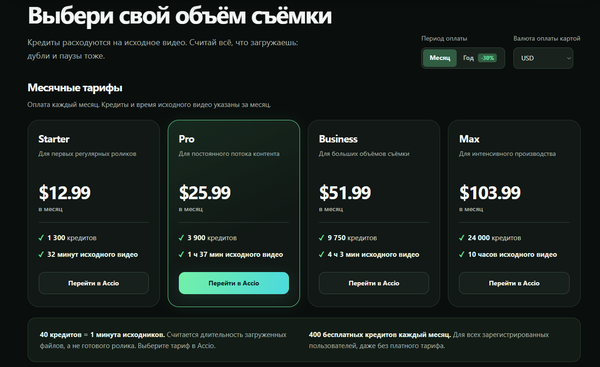The width and height of the screenshot is (600, 367).
Task: Click the -30% discount badge
Action: [488, 58]
